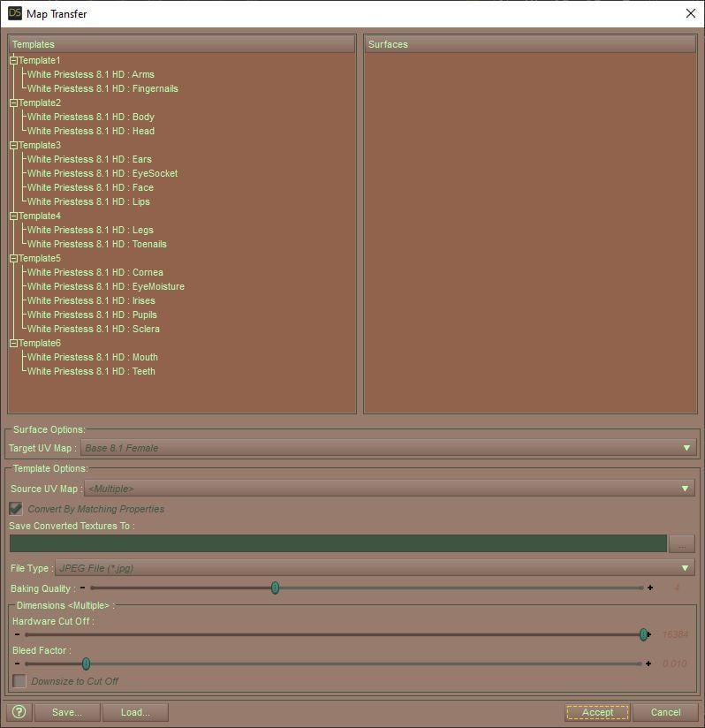705x728 pixels.
Task: Click the Cancel button
Action: pyautogui.click(x=665, y=712)
